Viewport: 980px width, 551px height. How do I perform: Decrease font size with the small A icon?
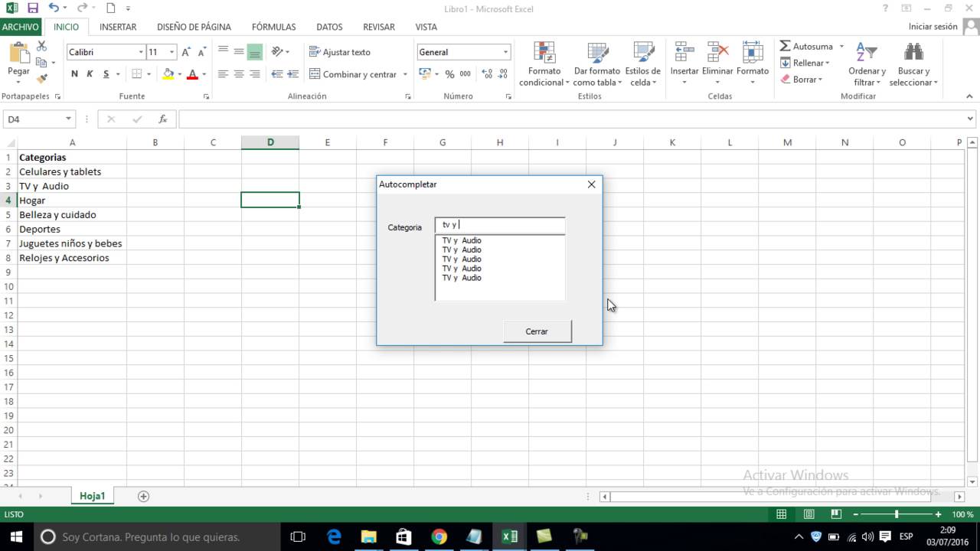click(201, 52)
